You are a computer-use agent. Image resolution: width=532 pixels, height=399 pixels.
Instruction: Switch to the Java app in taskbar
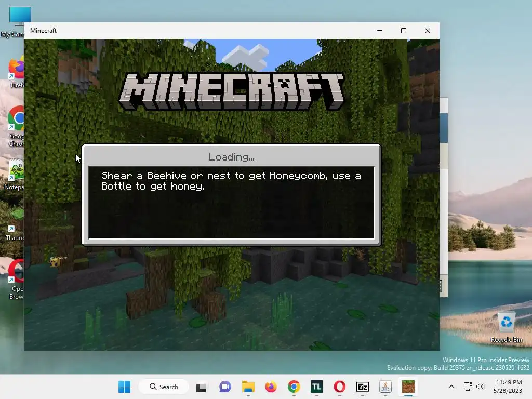(x=385, y=387)
